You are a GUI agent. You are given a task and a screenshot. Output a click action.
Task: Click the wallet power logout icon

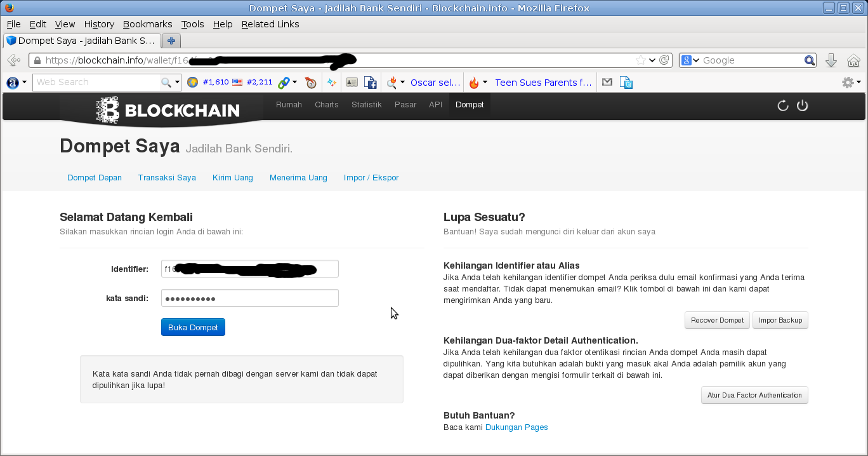(803, 105)
